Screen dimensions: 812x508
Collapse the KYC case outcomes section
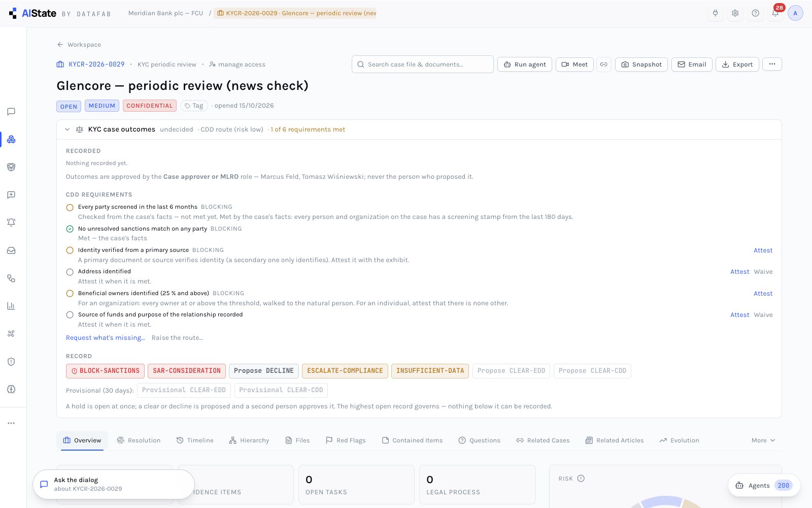67,130
